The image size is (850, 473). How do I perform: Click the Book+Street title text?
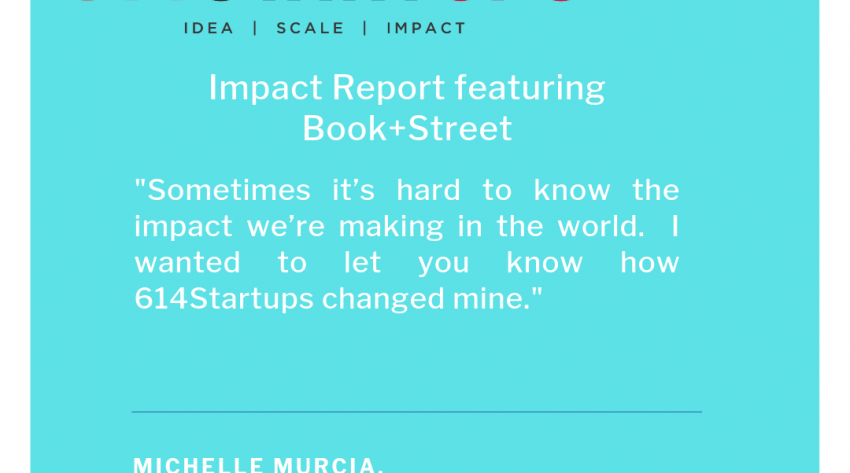[x=407, y=128]
